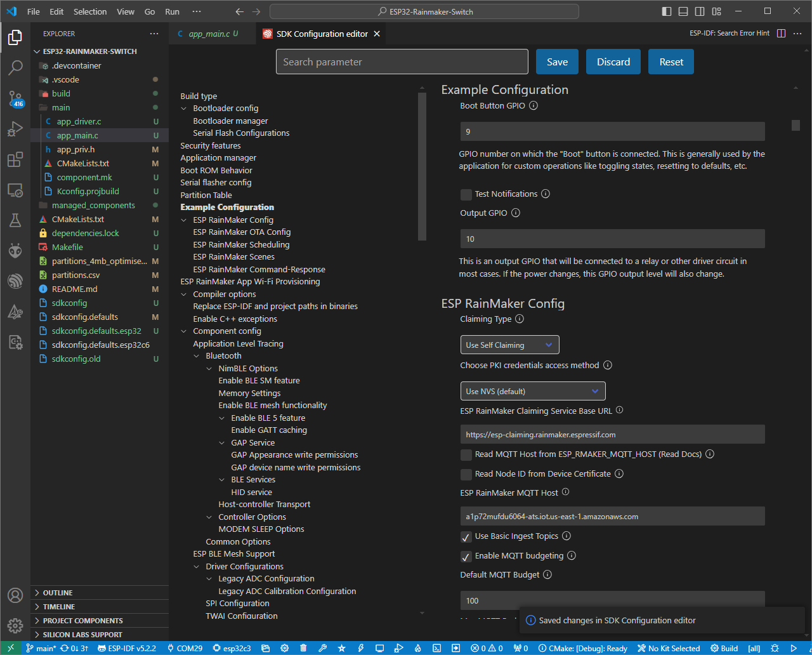Open the Search view in activity bar
The height and width of the screenshot is (655, 812).
point(15,67)
